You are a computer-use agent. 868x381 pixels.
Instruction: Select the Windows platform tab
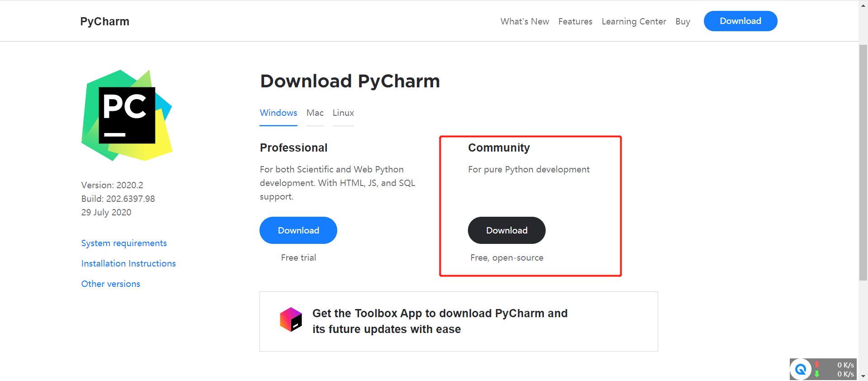click(x=278, y=113)
